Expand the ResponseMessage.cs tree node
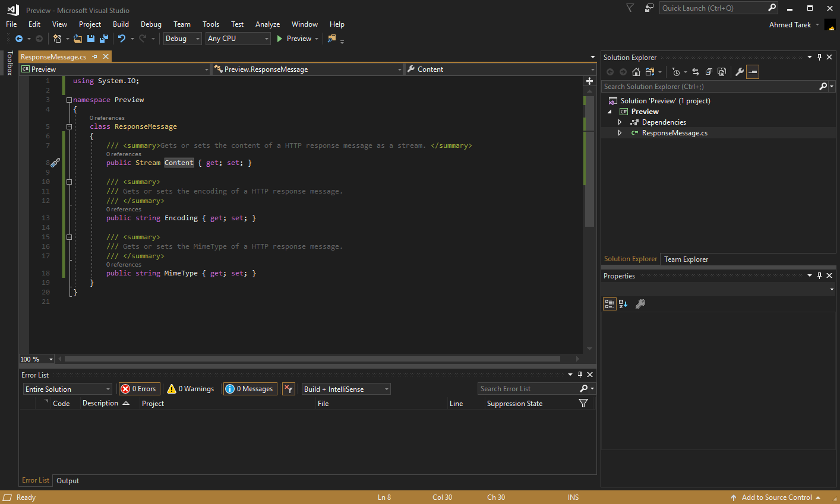The height and width of the screenshot is (504, 840). coord(620,133)
